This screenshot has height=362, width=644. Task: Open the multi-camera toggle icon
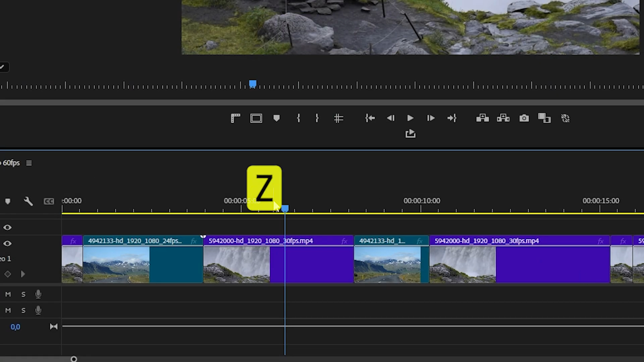544,118
